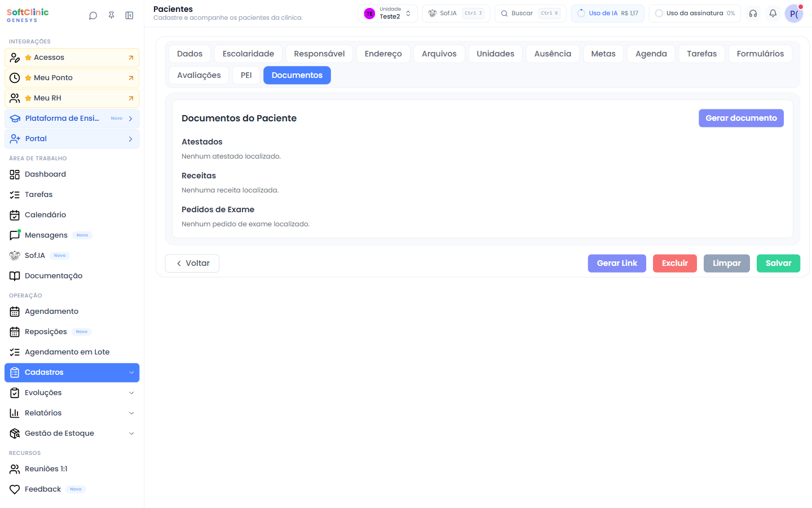This screenshot has width=812, height=508.
Task: Open the Uso de IA indicator
Action: click(x=608, y=14)
